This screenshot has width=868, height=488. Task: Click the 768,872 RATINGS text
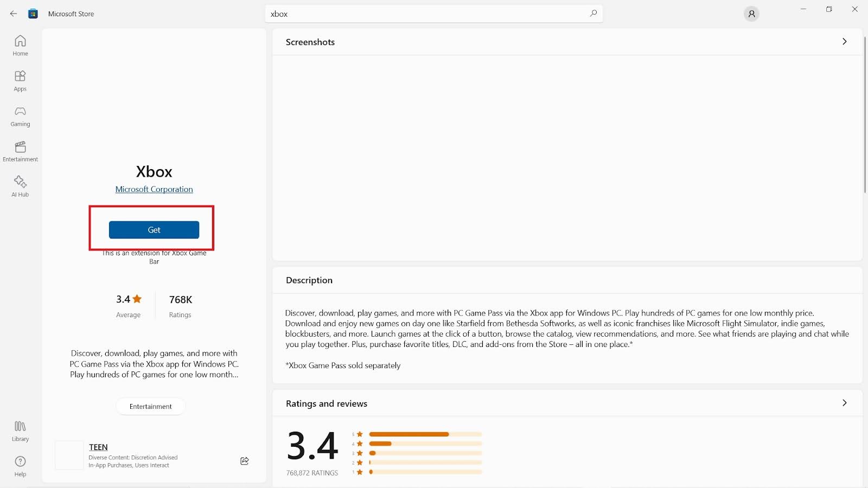click(312, 473)
